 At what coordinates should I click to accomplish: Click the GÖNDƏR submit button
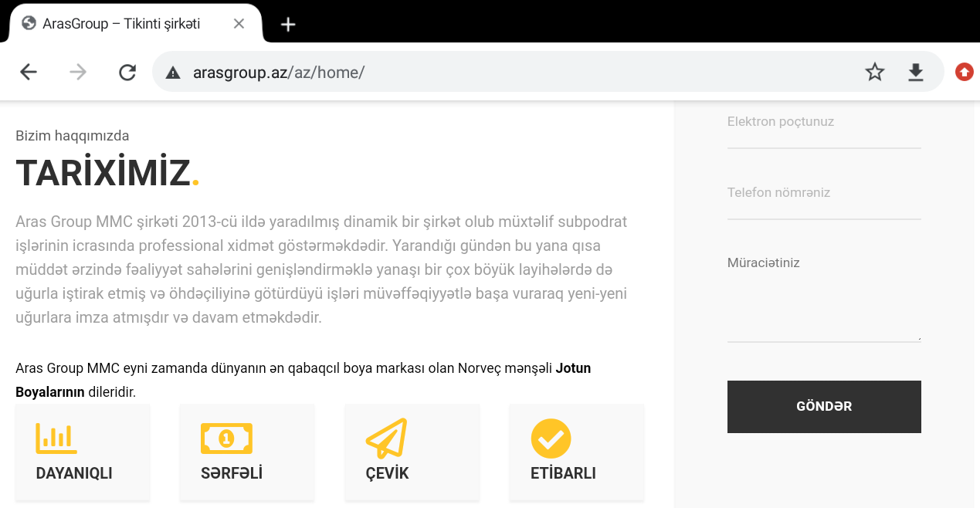824,406
